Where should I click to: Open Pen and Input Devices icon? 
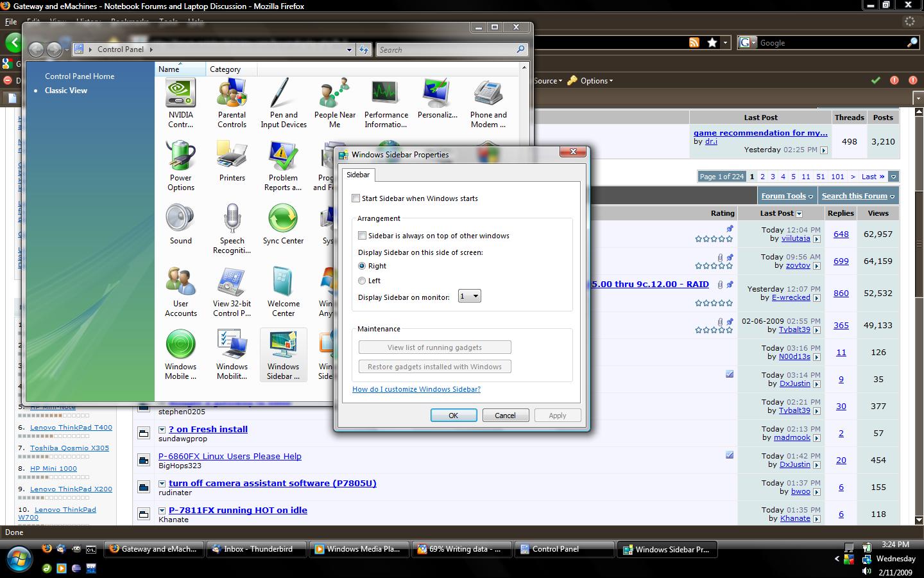[284, 103]
